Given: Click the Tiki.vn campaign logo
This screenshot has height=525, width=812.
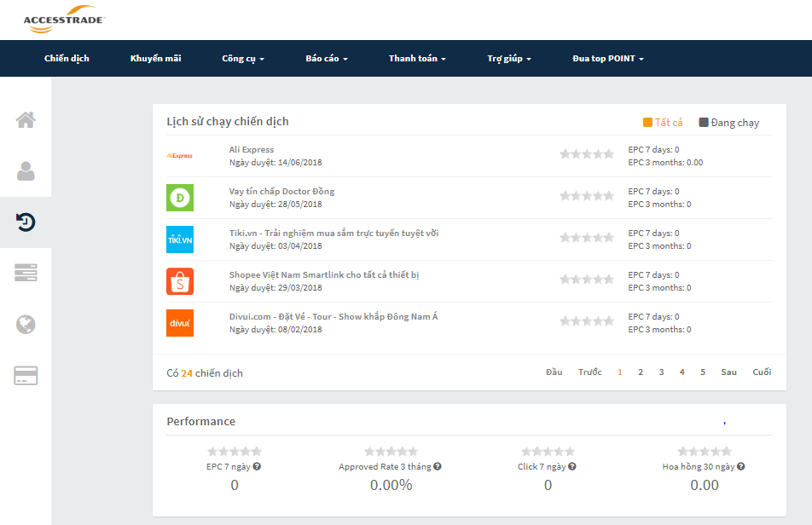Looking at the screenshot, I should [180, 239].
